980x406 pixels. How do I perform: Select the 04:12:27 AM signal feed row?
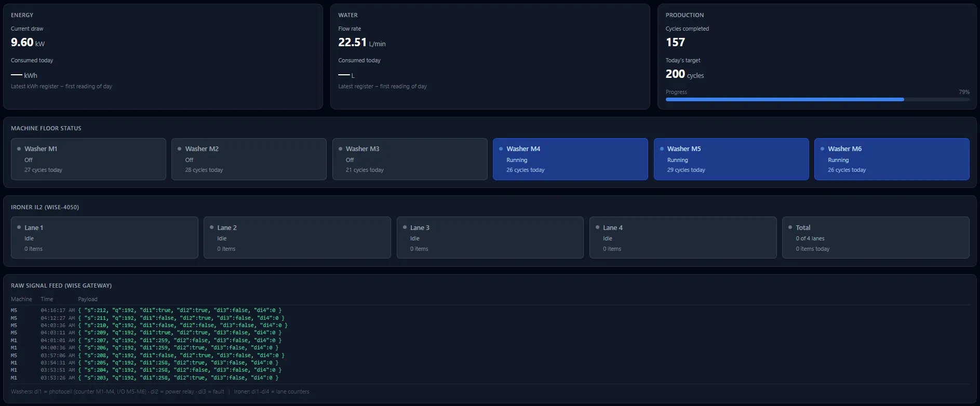pyautogui.click(x=490, y=318)
